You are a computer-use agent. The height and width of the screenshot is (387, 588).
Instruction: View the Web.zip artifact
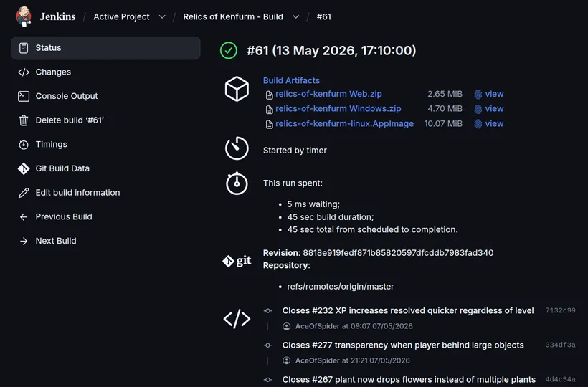(494, 94)
